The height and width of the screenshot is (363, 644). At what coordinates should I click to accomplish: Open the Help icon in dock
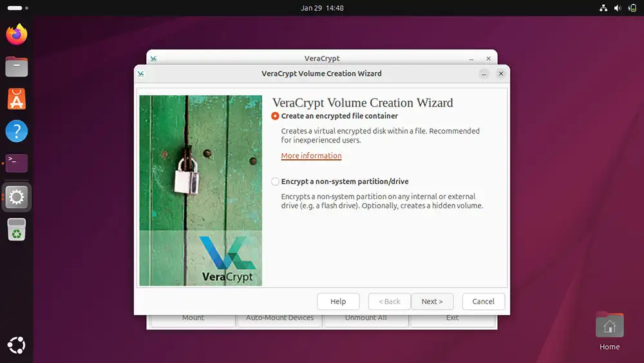click(x=17, y=131)
